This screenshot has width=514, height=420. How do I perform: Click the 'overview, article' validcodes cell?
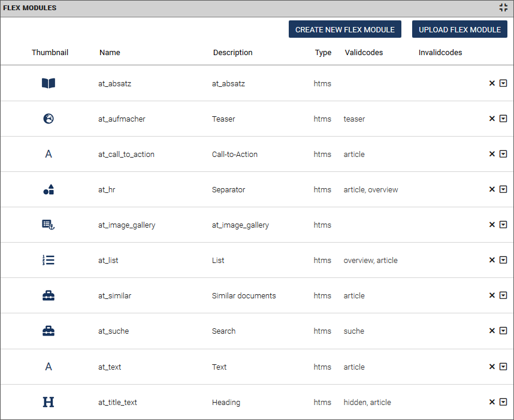370,261
